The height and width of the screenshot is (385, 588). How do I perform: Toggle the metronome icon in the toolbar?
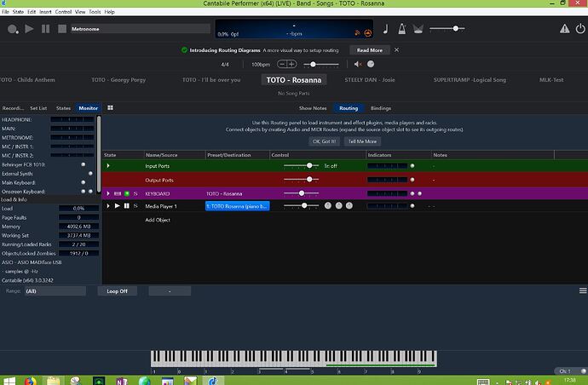point(401,28)
